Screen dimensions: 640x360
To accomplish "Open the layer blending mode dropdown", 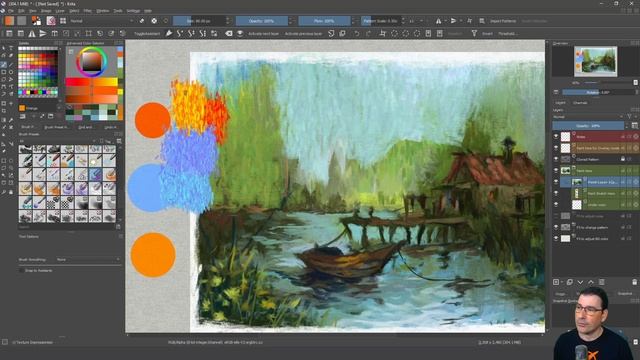I will click(x=588, y=117).
